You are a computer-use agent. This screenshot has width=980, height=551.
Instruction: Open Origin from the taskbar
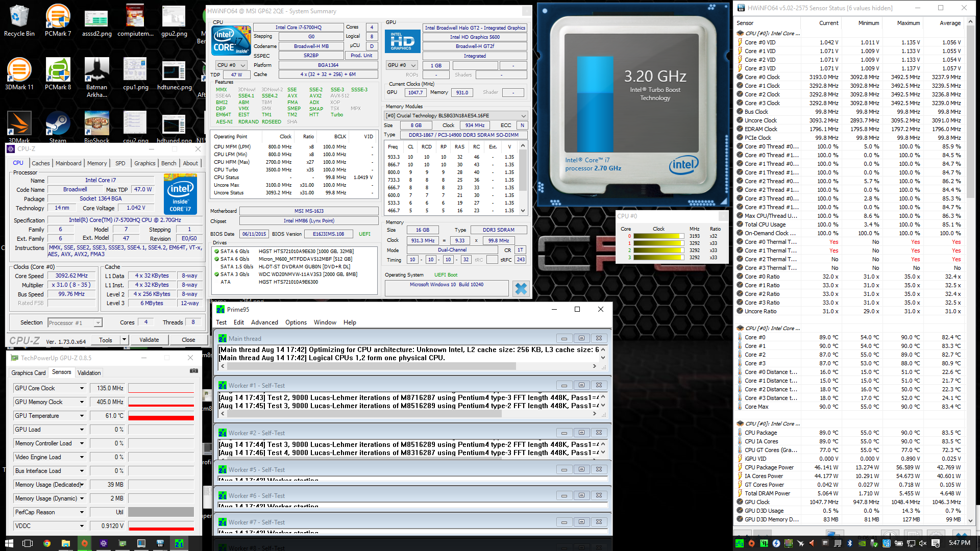point(85,543)
